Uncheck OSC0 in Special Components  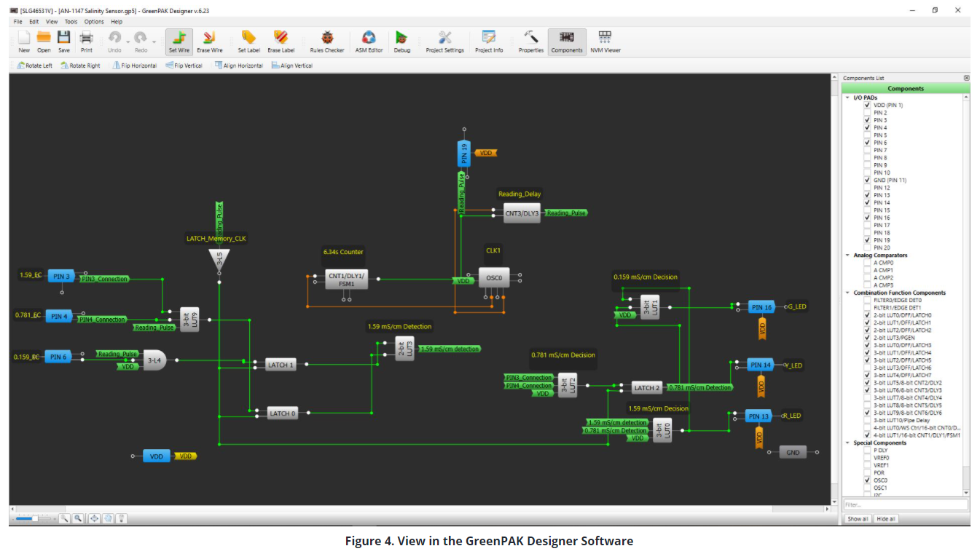tap(867, 480)
